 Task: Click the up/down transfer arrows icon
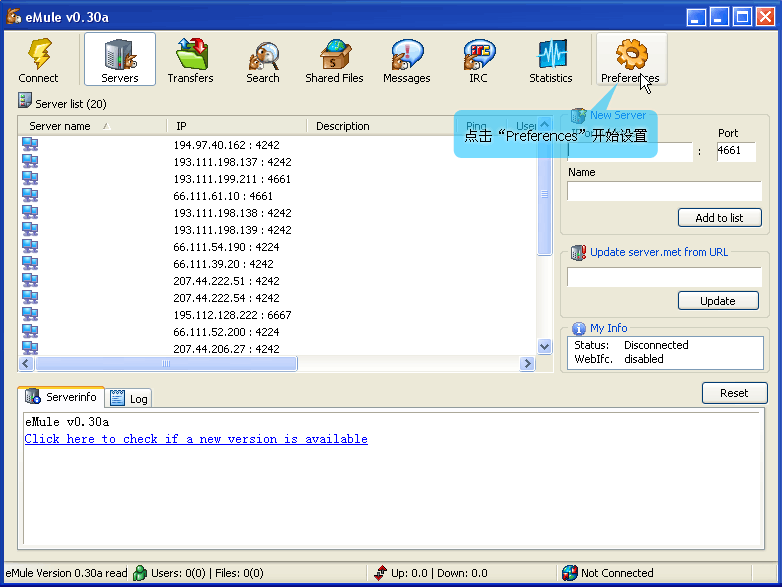click(381, 573)
